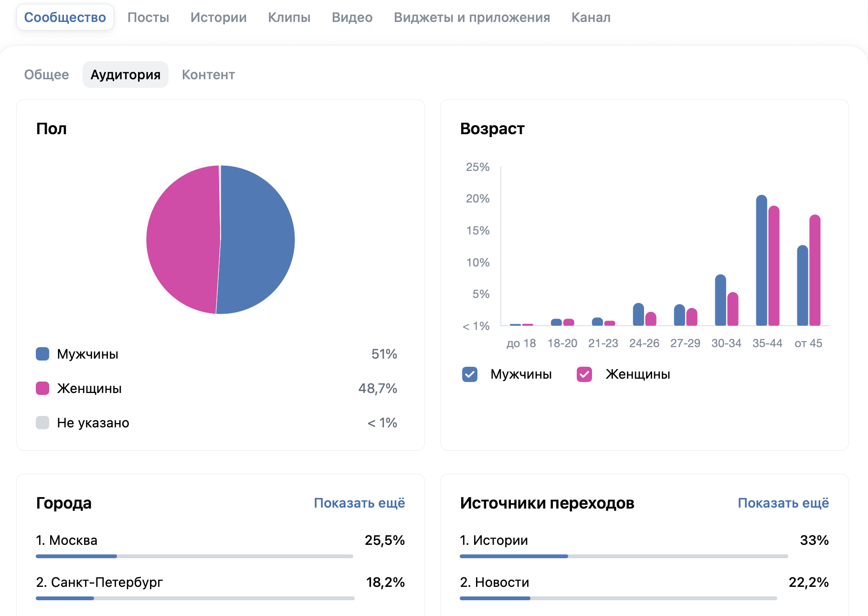Go to the Клипы tab
The image size is (868, 616).
[289, 18]
